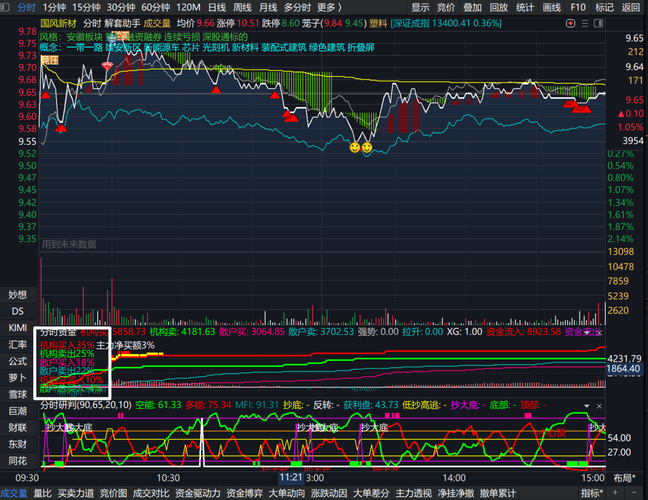This screenshot has width=648, height=500.
Task: Click the red diamond signal marker
Action: tap(107, 66)
